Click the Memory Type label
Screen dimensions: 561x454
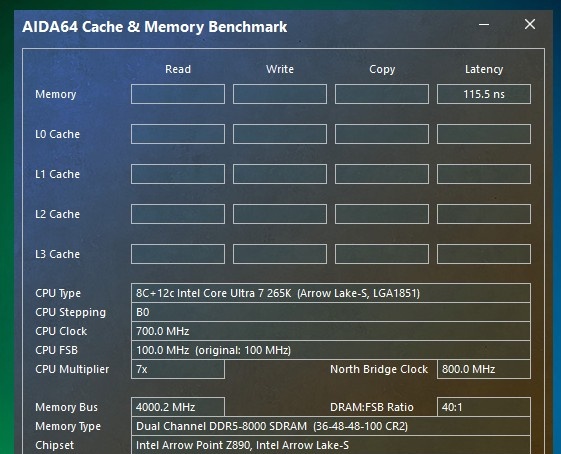tap(68, 426)
